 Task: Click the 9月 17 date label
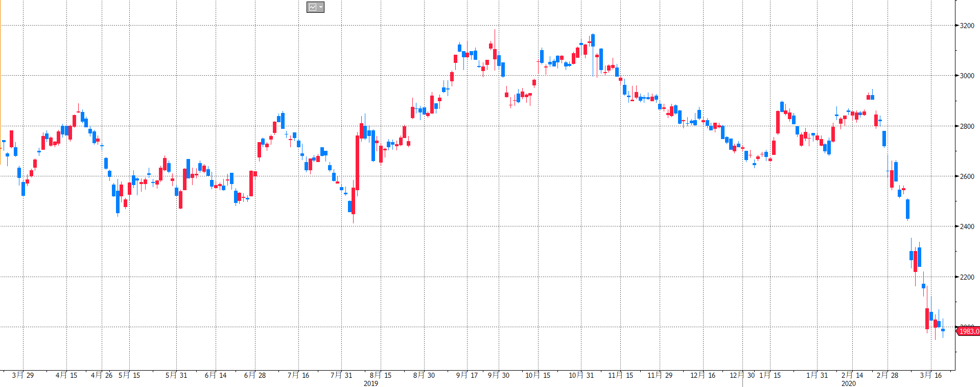[467, 375]
